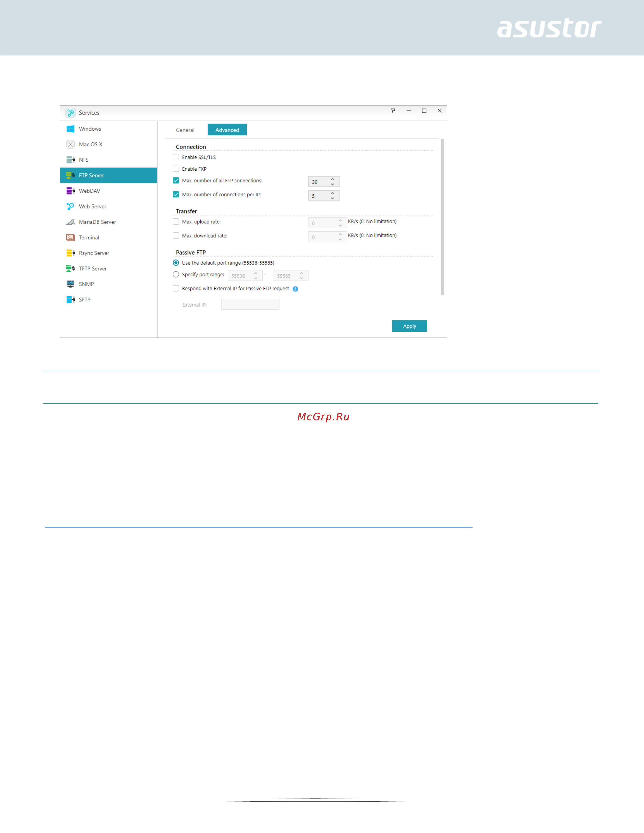Go to the MariaDB Server section
The image size is (644, 833).
click(x=108, y=222)
